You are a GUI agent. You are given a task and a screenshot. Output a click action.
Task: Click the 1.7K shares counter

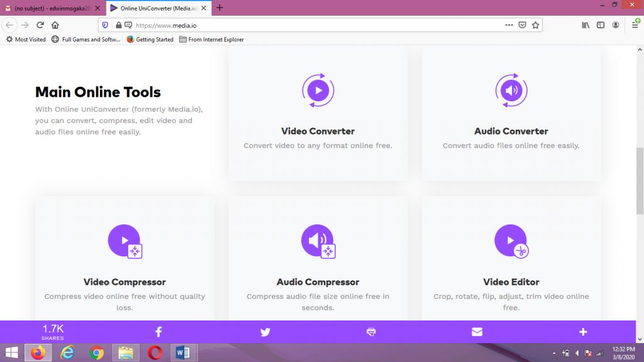point(53,332)
